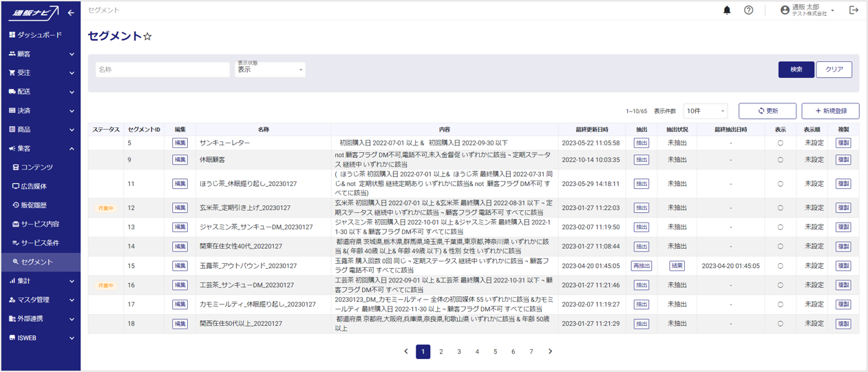Image resolution: width=868 pixels, height=372 pixels.
Task: Click the favorite star next to セグメント title
Action: (x=147, y=37)
